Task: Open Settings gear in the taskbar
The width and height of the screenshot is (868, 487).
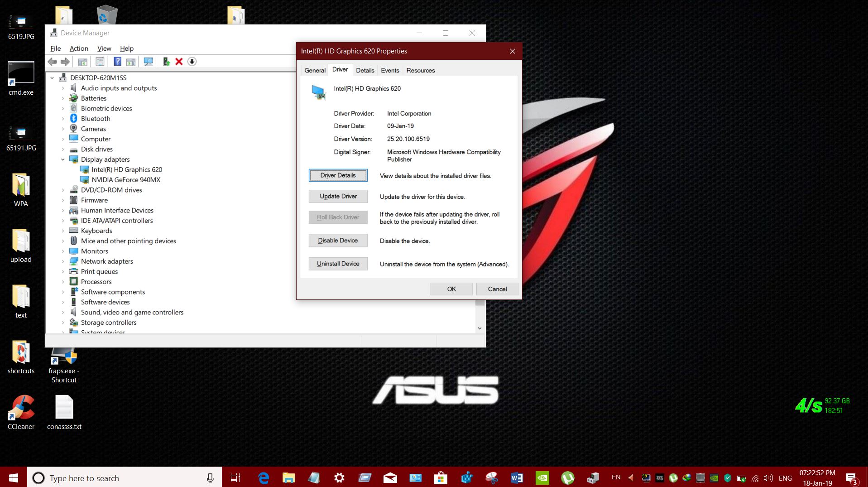Action: pyautogui.click(x=339, y=477)
